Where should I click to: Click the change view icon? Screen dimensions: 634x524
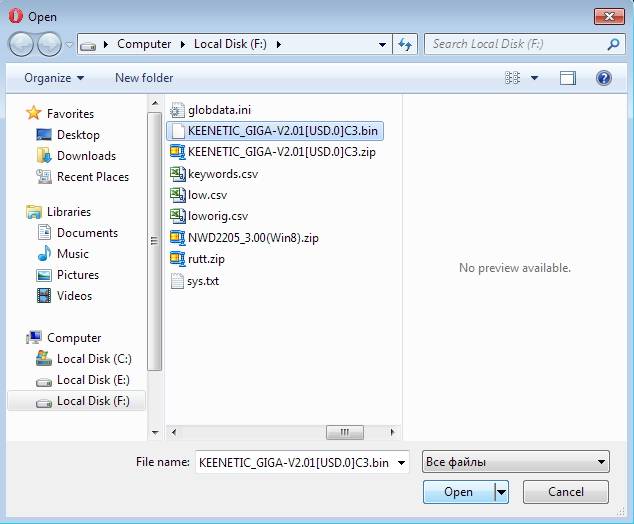point(513,78)
